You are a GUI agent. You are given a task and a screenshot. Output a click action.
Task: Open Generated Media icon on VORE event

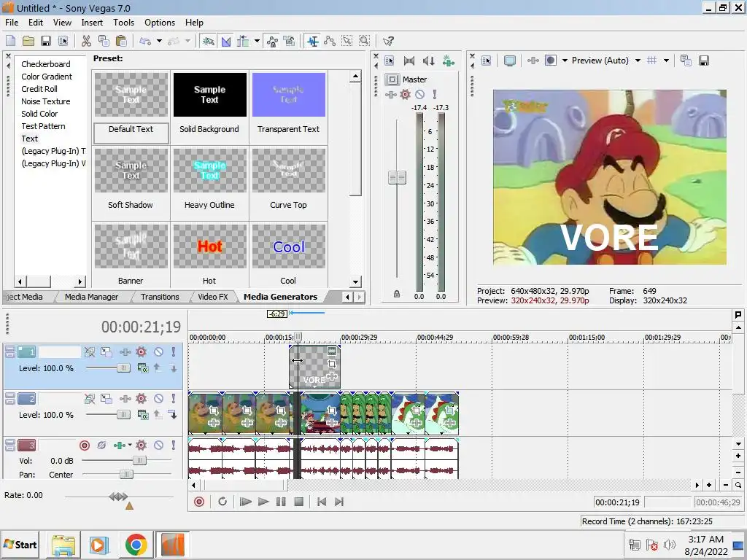[332, 351]
